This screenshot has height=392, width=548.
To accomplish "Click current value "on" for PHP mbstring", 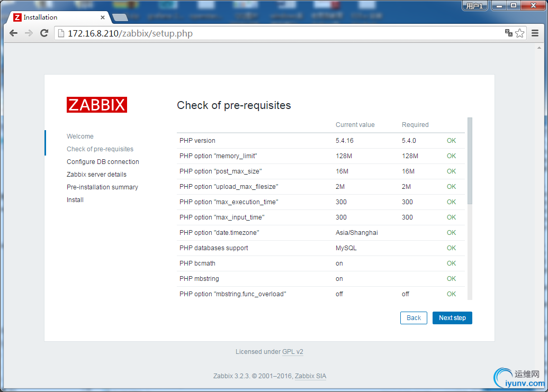I will point(339,279).
